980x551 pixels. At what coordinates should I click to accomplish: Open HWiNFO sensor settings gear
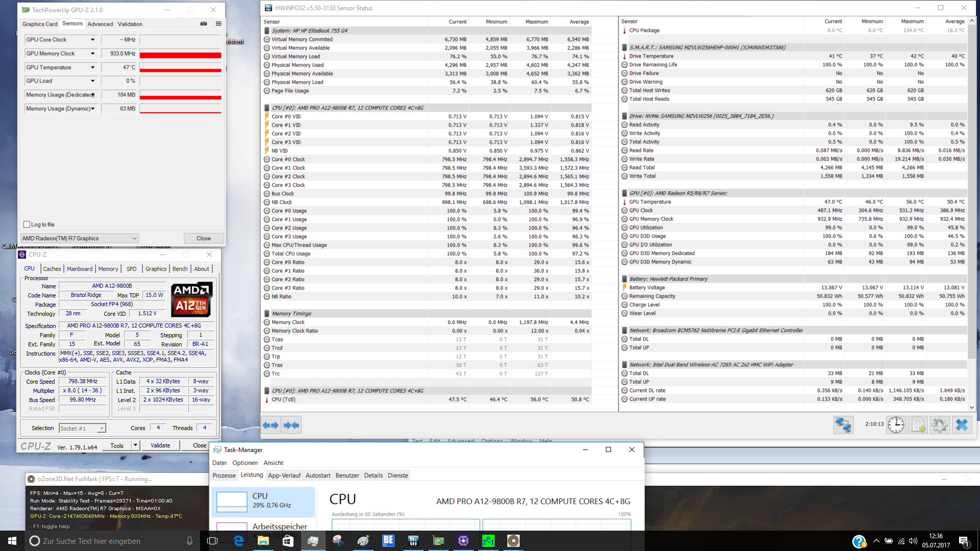[x=940, y=425]
